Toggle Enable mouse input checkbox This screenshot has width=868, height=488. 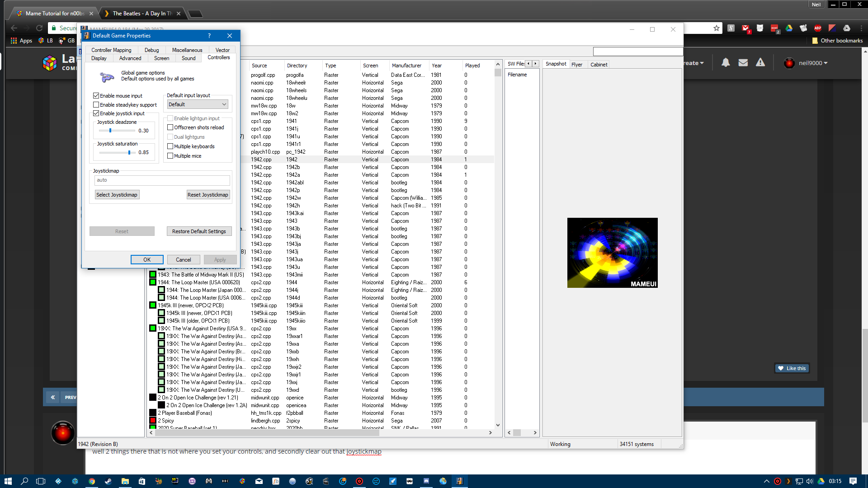[x=96, y=96]
